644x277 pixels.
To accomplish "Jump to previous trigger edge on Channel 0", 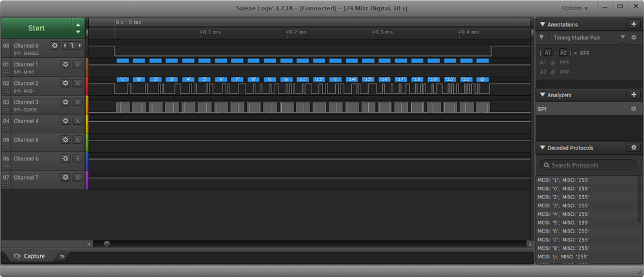I will [64, 46].
